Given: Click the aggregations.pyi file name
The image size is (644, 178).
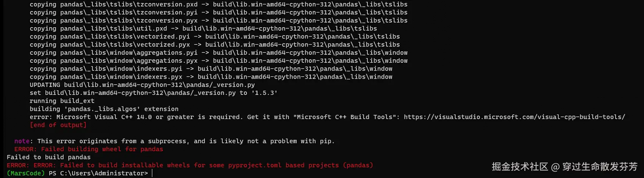Looking at the screenshot, I should pos(167,53).
